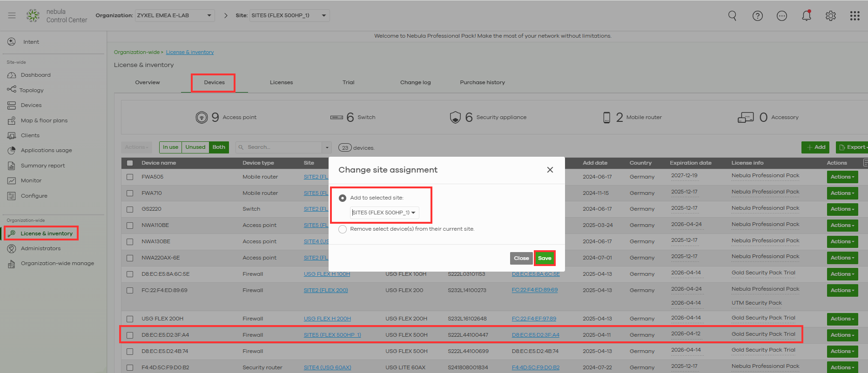The width and height of the screenshot is (868, 373).
Task: Open the notifications bell
Action: click(x=806, y=16)
